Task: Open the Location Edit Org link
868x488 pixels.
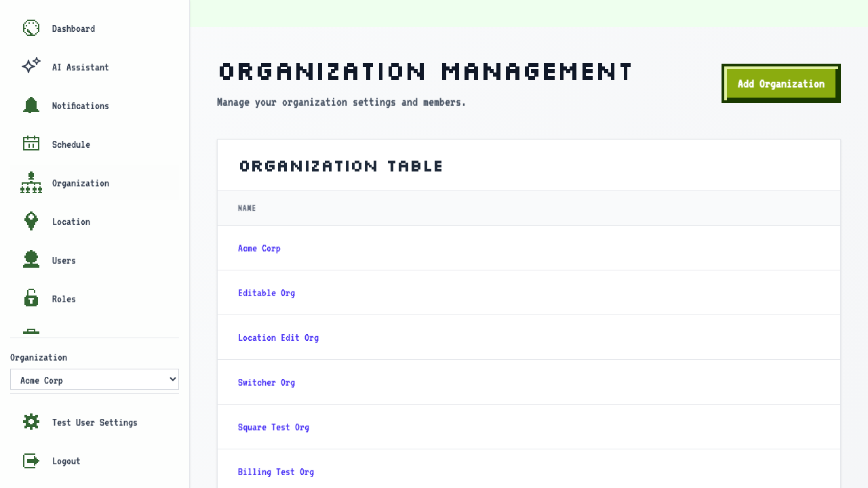Action: coord(278,338)
